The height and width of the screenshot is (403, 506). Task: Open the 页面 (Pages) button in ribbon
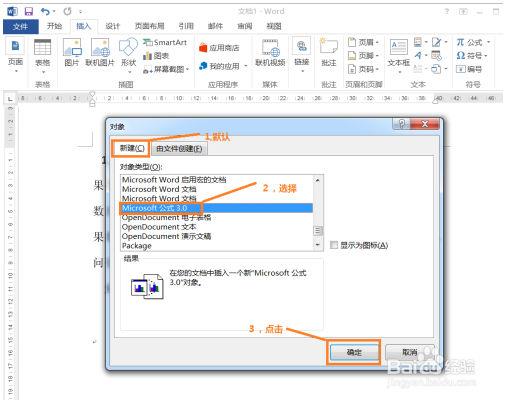click(15, 56)
